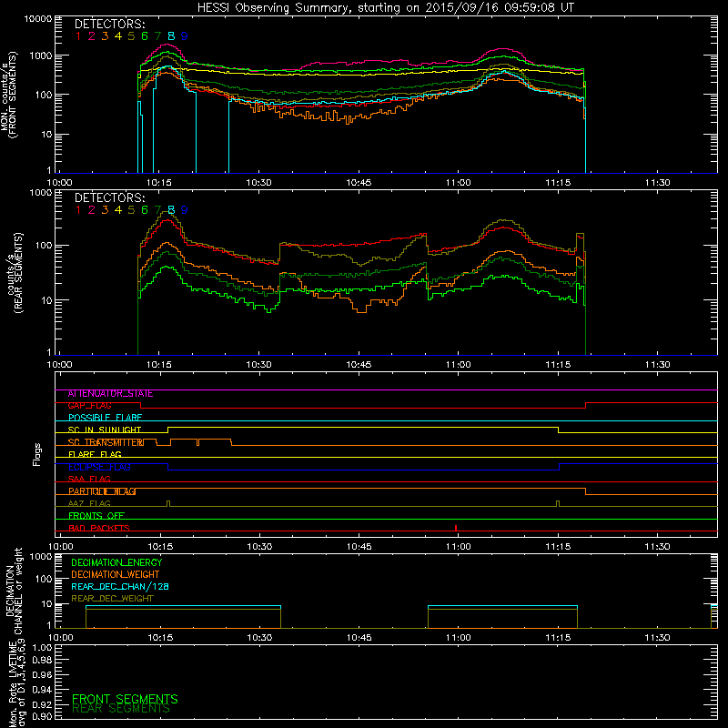This screenshot has width=728, height=728.
Task: Select the FRONT SEGMENTS legend text
Action: coord(125,699)
